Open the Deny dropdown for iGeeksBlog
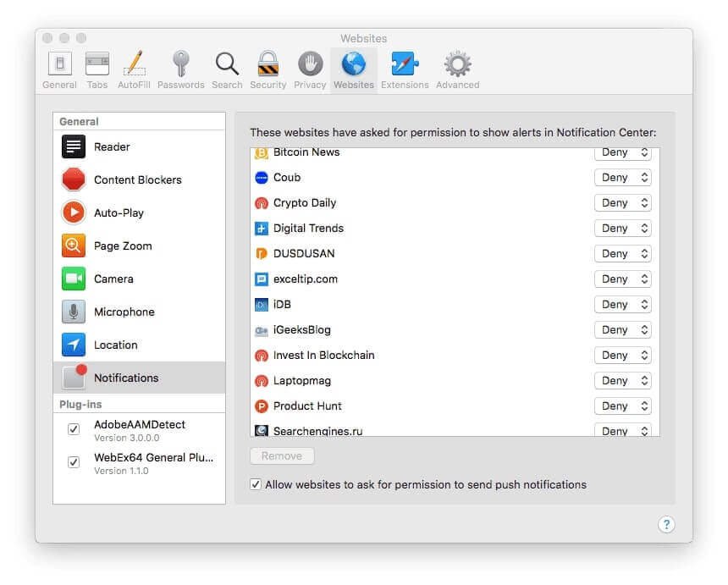This screenshot has width=728, height=585. point(622,329)
